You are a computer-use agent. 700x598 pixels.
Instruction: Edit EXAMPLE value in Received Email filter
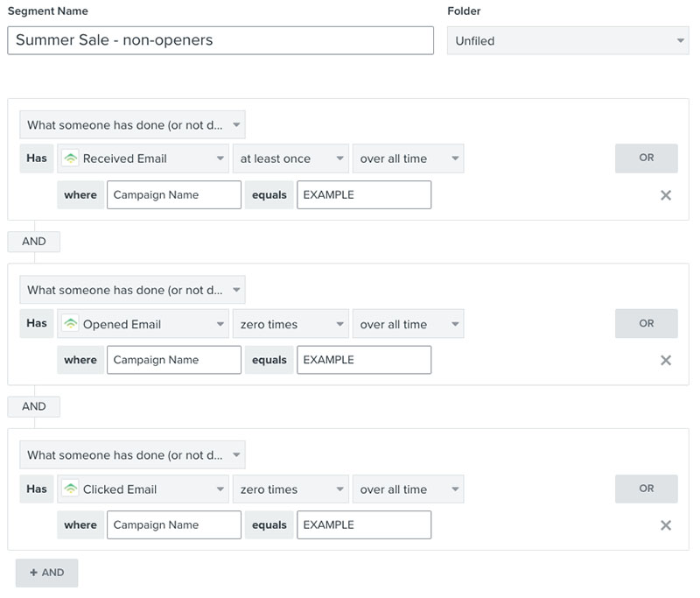(x=363, y=194)
